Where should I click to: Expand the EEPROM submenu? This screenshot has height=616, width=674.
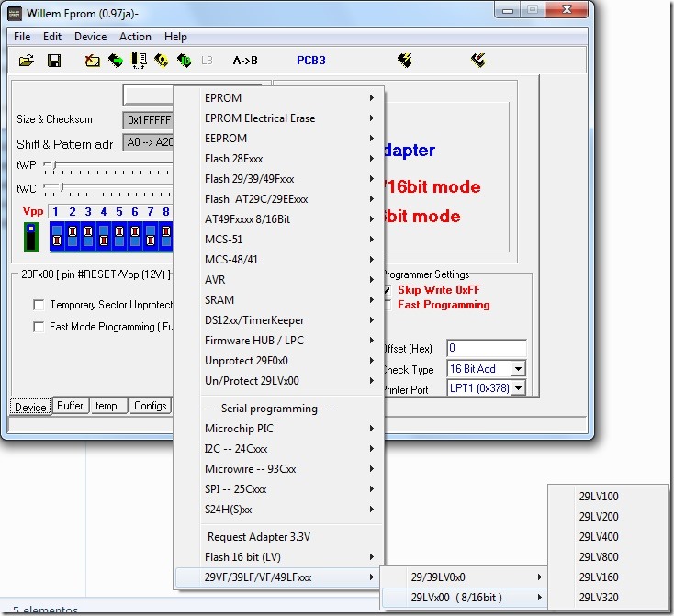click(x=279, y=139)
